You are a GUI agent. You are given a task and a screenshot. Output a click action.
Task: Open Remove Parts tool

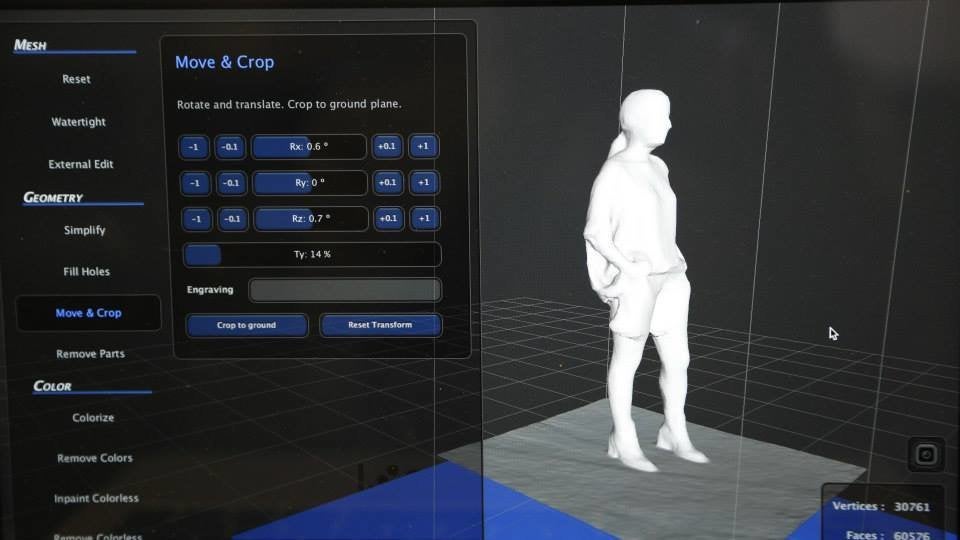(91, 354)
